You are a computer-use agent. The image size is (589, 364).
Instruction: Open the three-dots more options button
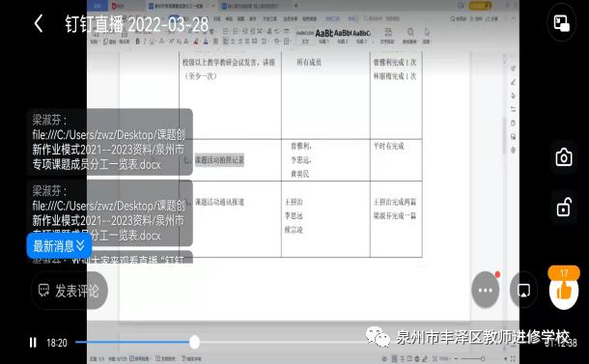coord(486,290)
